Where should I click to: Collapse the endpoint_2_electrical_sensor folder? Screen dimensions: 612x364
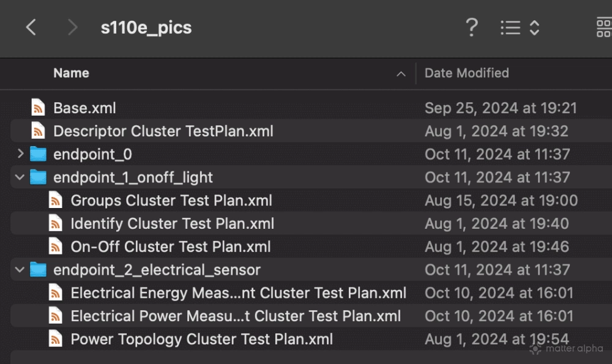click(19, 269)
